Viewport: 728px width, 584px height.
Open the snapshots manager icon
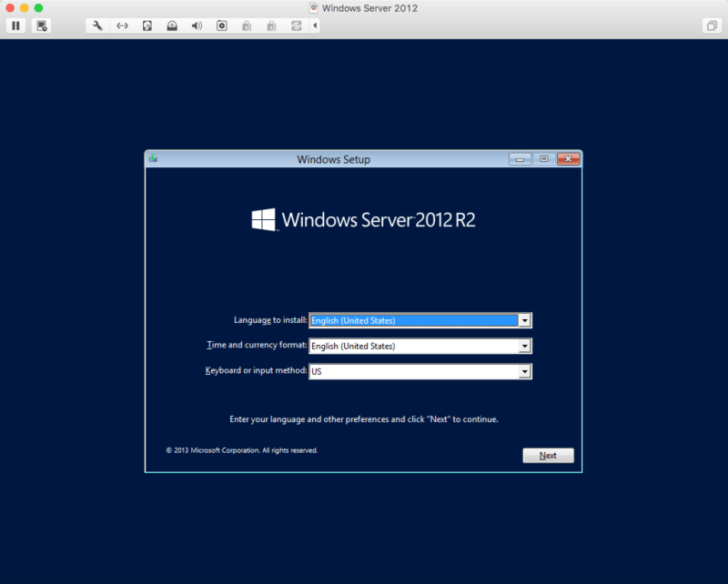[42, 25]
